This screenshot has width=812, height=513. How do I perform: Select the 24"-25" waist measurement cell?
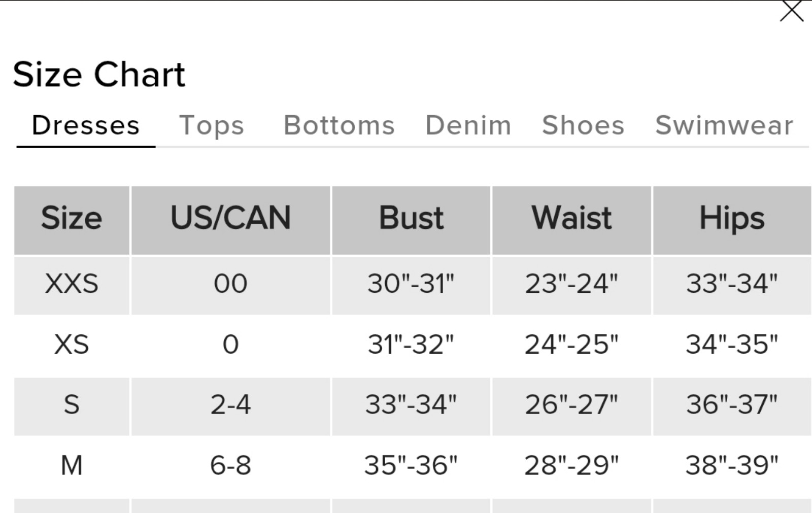571,345
